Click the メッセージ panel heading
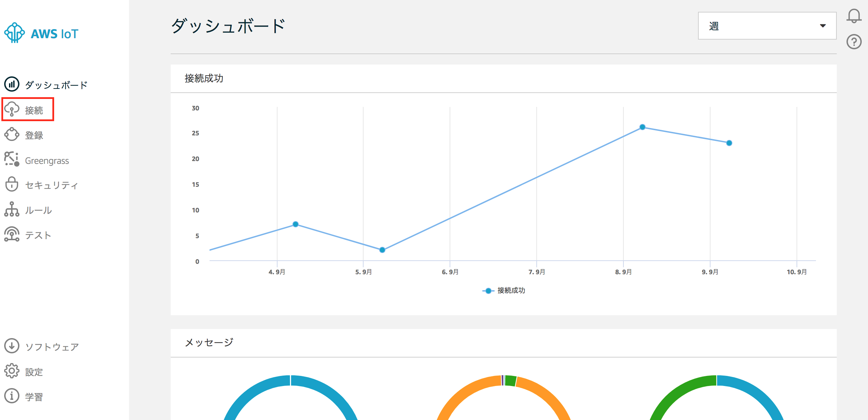The height and width of the screenshot is (420, 868). click(209, 343)
